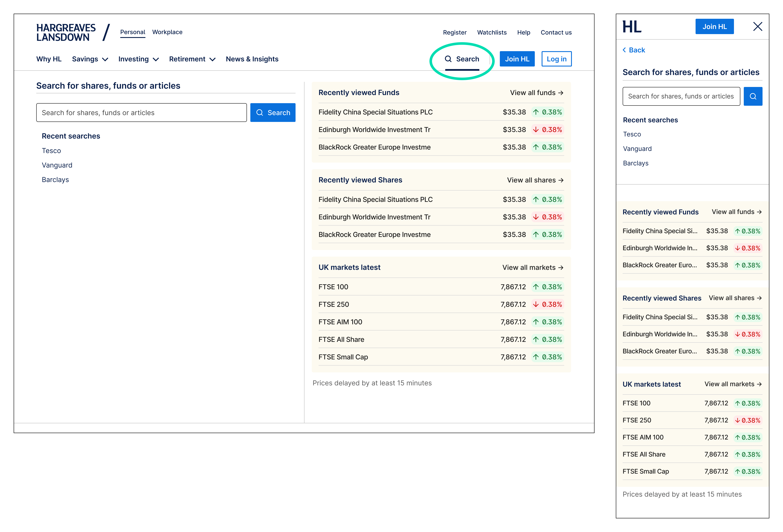Viewport: 783px width, 532px height.
Task: Click the blue Search button beside input
Action: 273,113
